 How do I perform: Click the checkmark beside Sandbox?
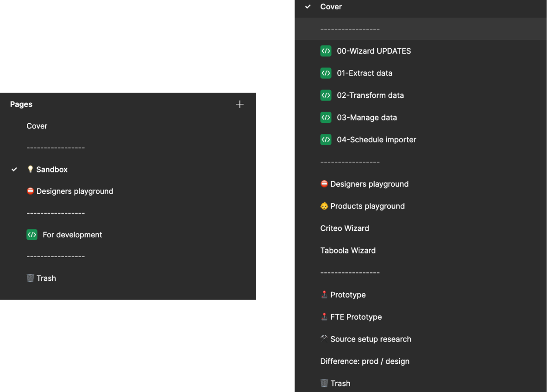point(14,169)
